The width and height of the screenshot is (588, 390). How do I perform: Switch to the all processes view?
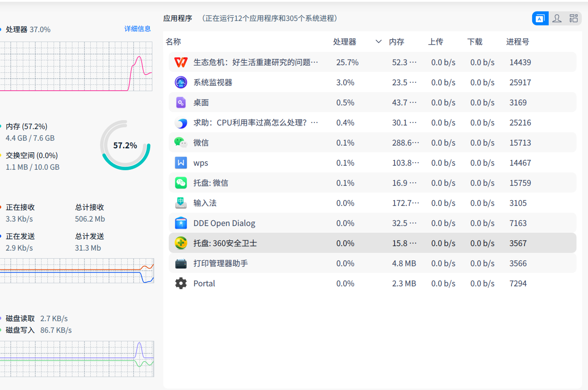click(x=573, y=18)
